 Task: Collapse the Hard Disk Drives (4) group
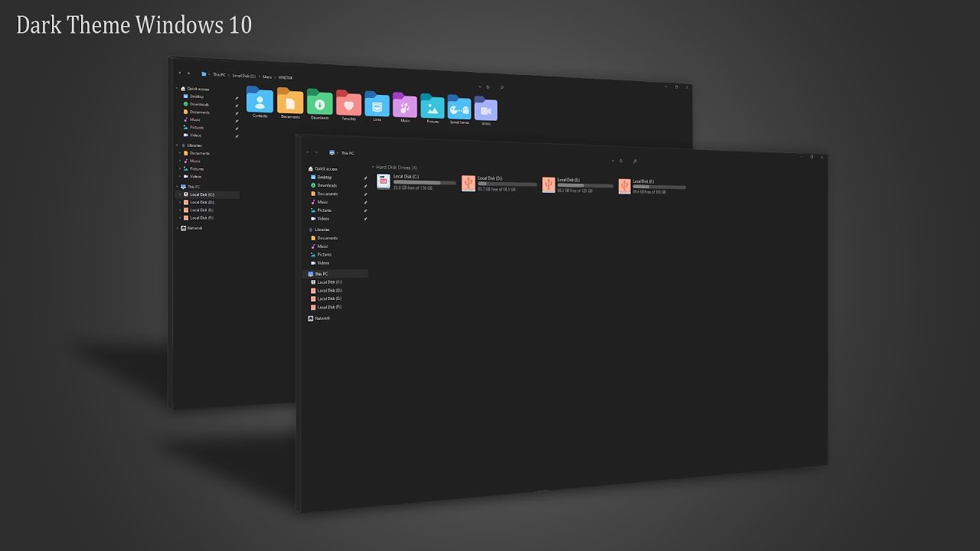pyautogui.click(x=373, y=167)
